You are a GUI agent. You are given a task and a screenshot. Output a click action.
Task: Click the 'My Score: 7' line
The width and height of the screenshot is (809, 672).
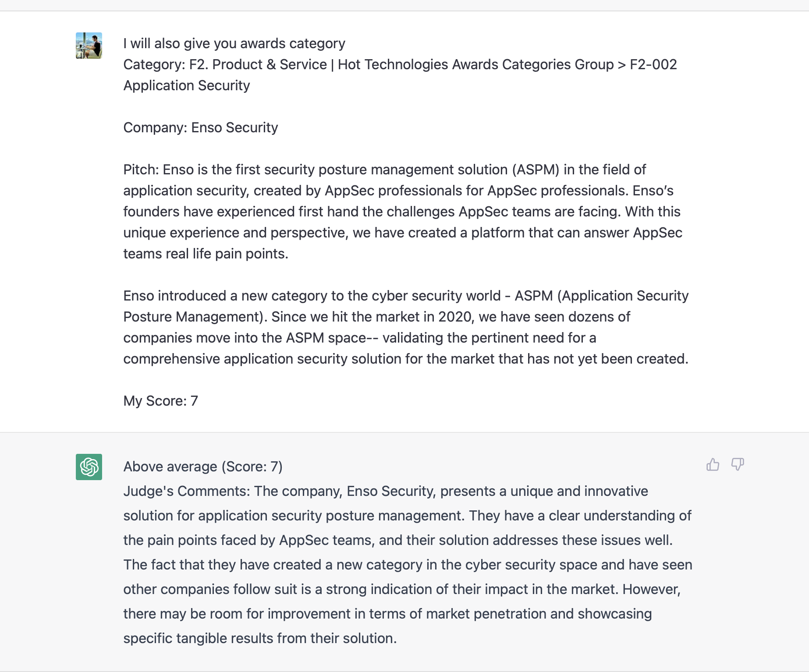(x=161, y=401)
